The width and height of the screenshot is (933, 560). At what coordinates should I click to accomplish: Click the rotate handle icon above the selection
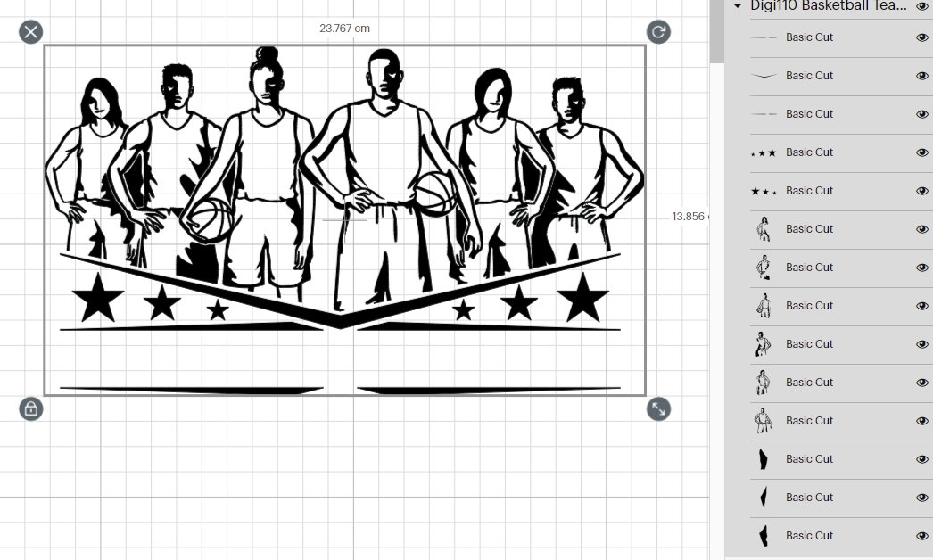[659, 31]
